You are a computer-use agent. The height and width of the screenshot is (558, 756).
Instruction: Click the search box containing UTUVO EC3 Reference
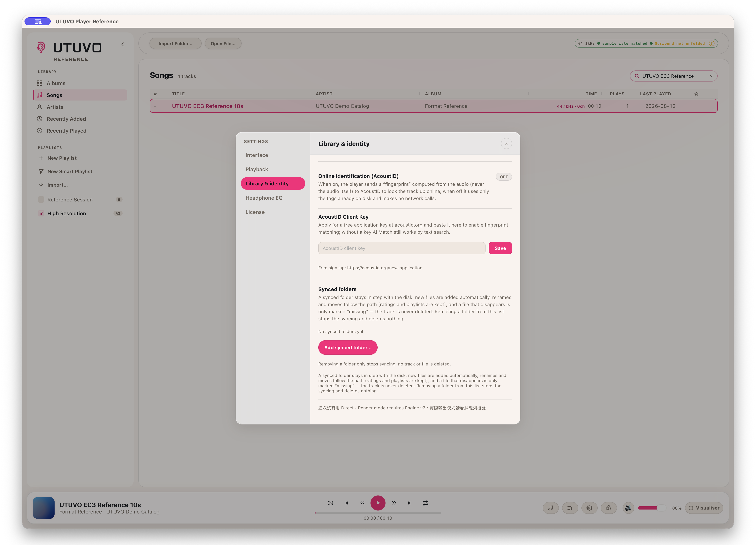tap(673, 76)
